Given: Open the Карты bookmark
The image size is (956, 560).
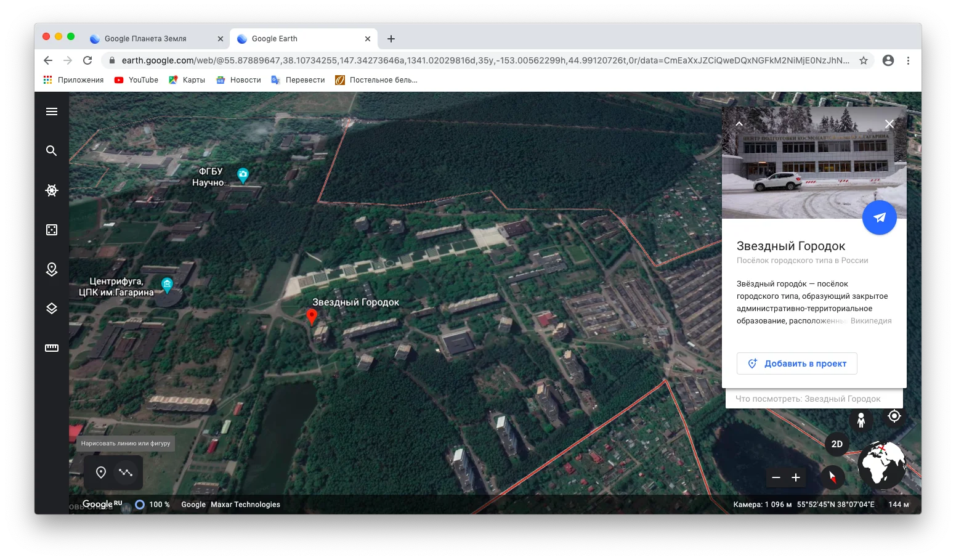Looking at the screenshot, I should (187, 79).
